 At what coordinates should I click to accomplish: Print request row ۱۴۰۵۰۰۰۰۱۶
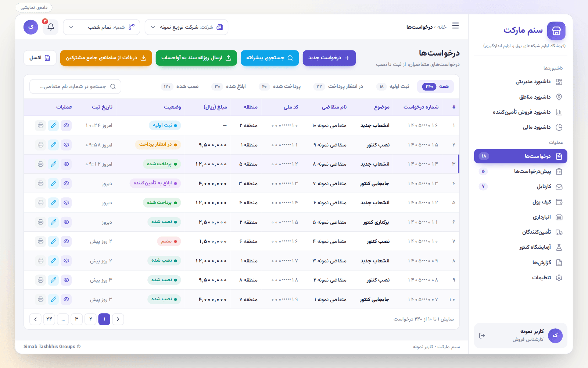point(41,125)
